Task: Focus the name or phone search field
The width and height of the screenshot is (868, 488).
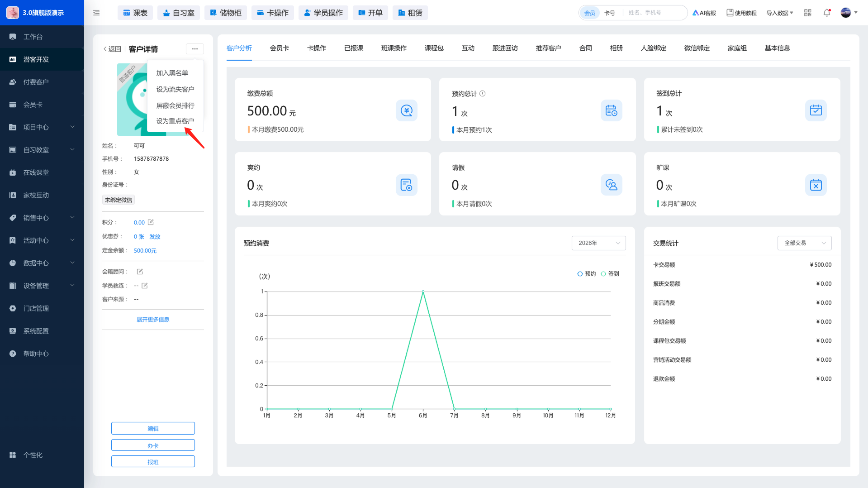Action: coord(656,13)
